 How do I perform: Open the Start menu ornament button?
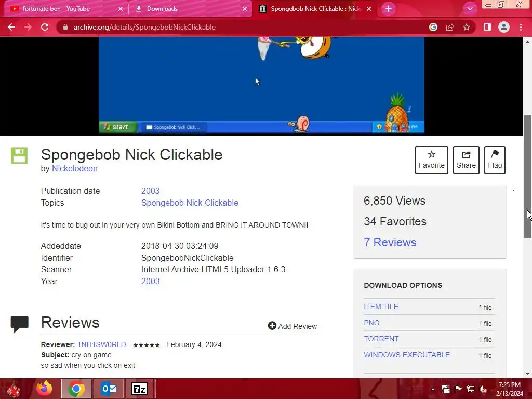[x=14, y=389]
